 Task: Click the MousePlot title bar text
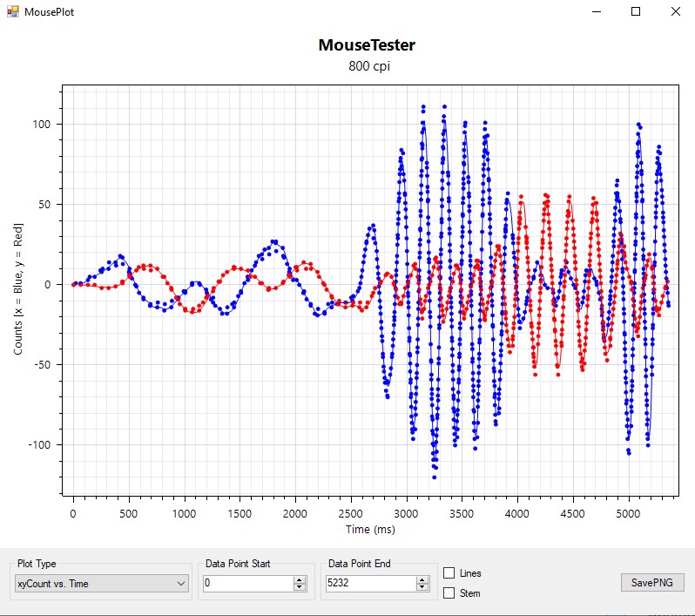click(x=49, y=12)
